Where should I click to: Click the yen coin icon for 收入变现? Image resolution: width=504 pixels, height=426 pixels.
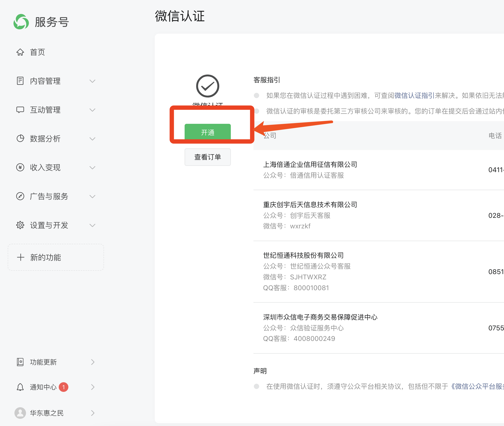[20, 167]
